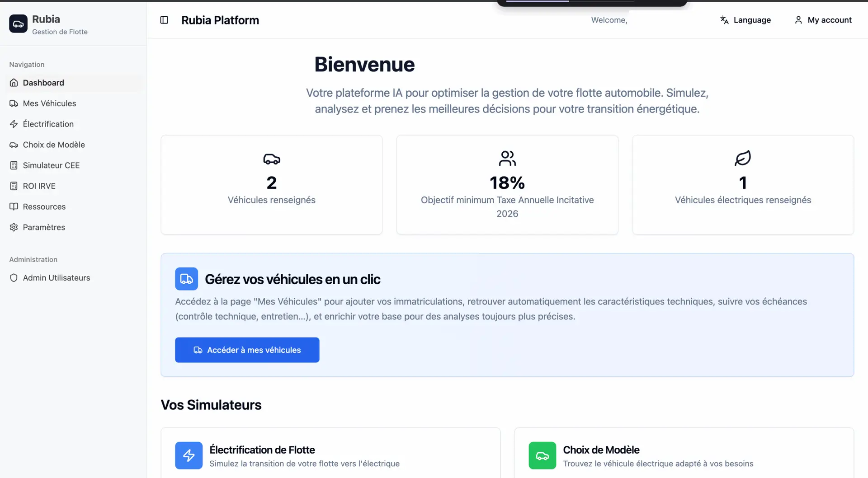868x478 pixels.
Task: Click the Rubia car logo icon
Action: pos(18,23)
